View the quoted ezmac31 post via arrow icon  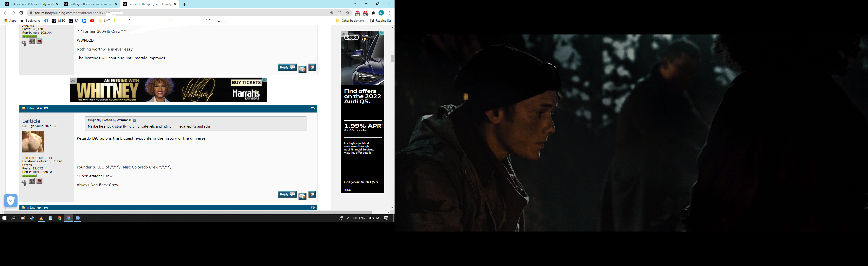(134, 120)
